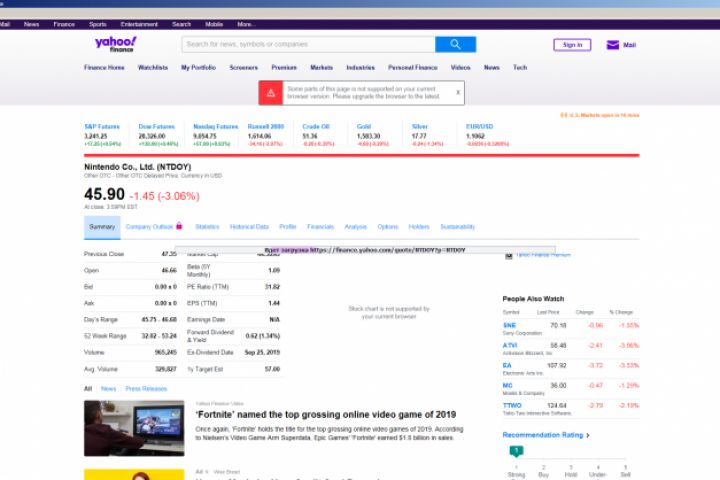
Task: Focus the symbol search input field
Action: (309, 44)
